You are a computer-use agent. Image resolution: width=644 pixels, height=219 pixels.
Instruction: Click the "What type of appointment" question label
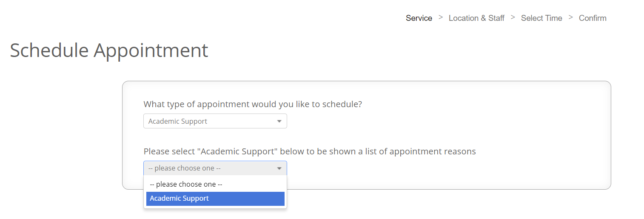point(253,104)
